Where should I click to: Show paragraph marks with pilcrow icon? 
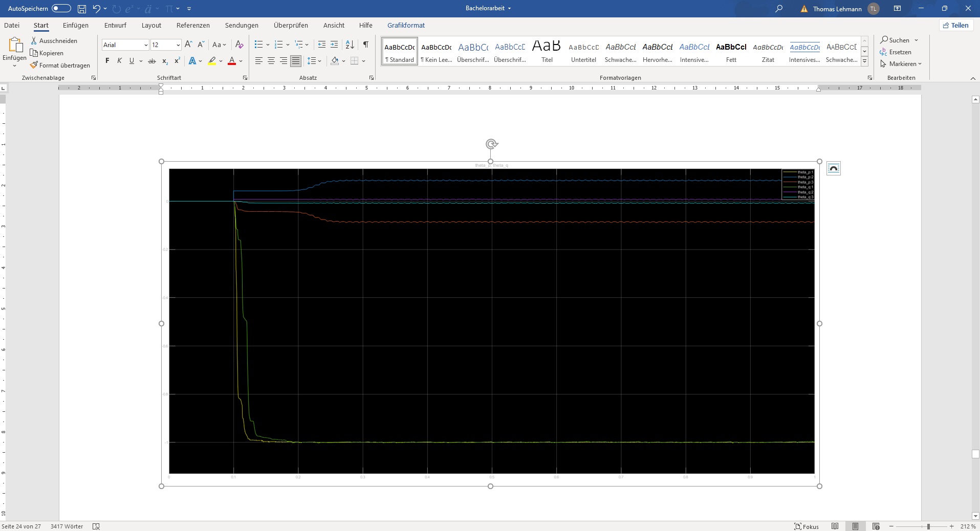click(365, 45)
